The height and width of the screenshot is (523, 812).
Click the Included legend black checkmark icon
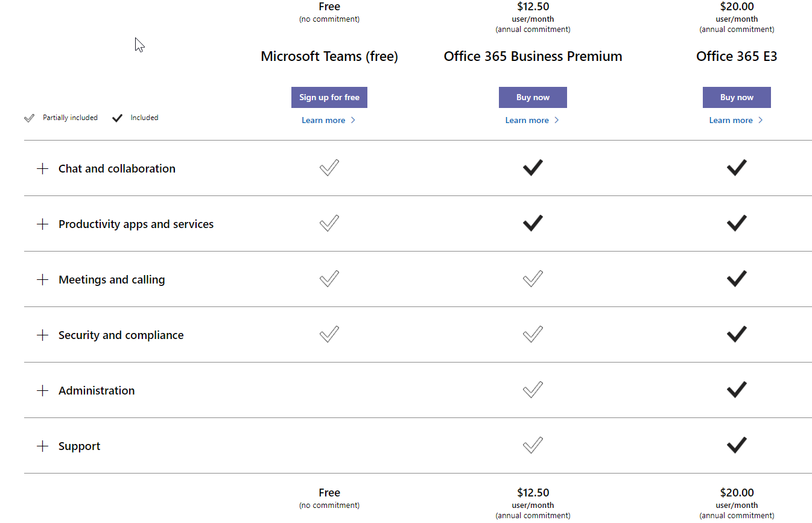click(x=117, y=118)
